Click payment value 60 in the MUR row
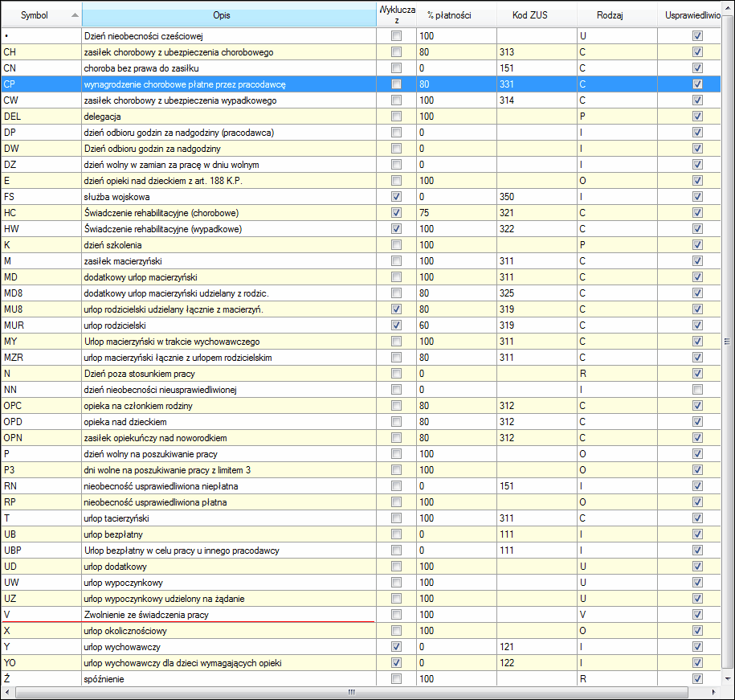The image size is (735, 700). point(456,325)
